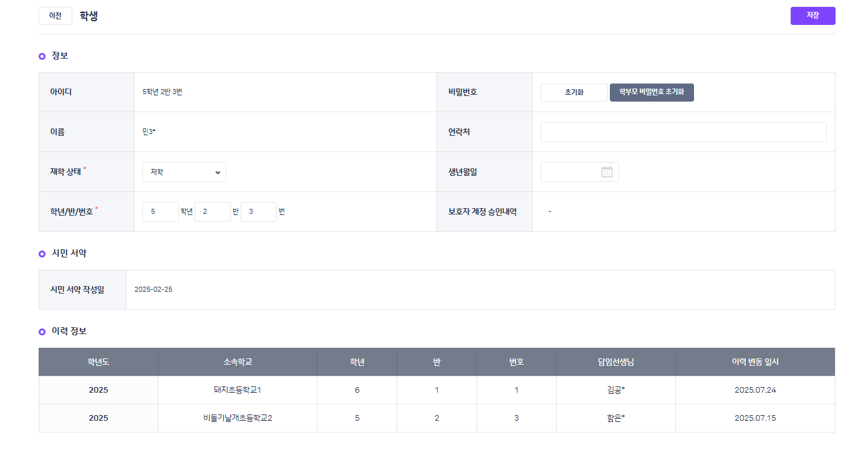
Task: Expand the 재학 상태 dropdown
Action: click(184, 172)
